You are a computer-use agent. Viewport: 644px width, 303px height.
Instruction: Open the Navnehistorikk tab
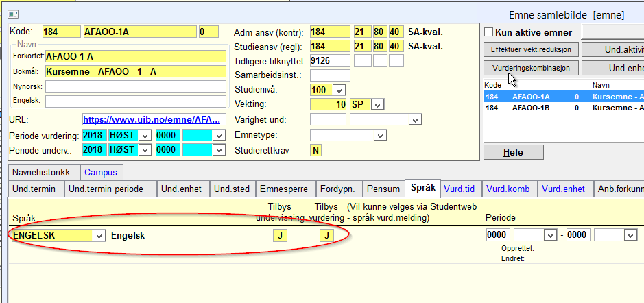(x=44, y=172)
